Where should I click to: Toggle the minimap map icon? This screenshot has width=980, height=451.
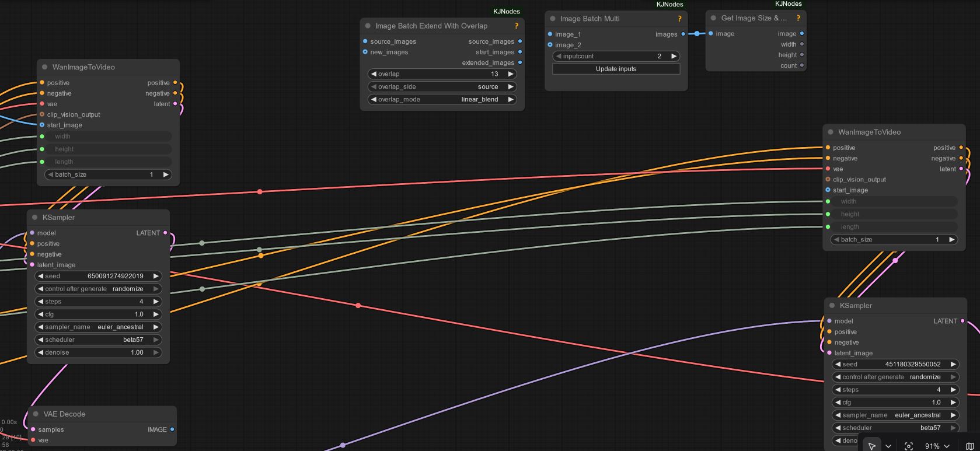point(970,446)
